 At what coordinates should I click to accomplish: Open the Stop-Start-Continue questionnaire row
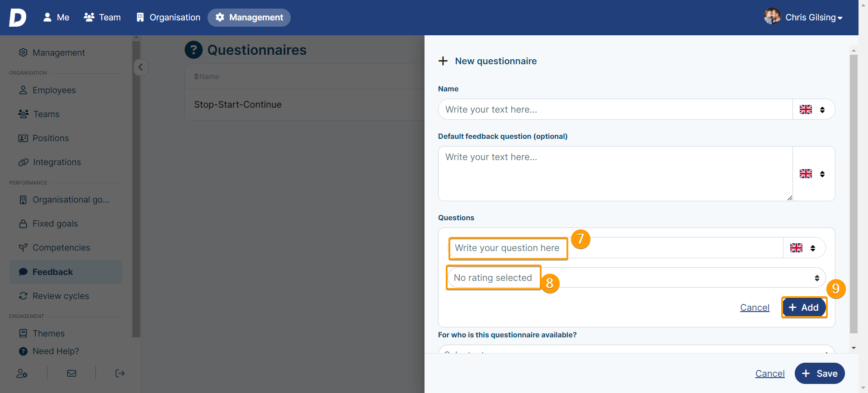[305, 104]
